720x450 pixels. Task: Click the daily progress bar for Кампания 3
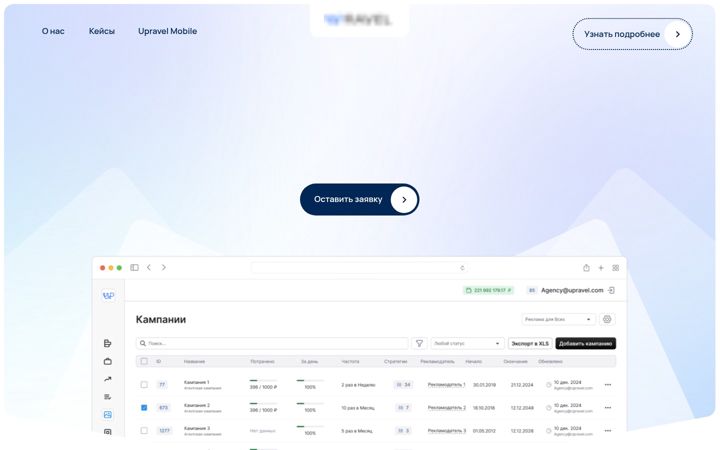click(x=310, y=426)
